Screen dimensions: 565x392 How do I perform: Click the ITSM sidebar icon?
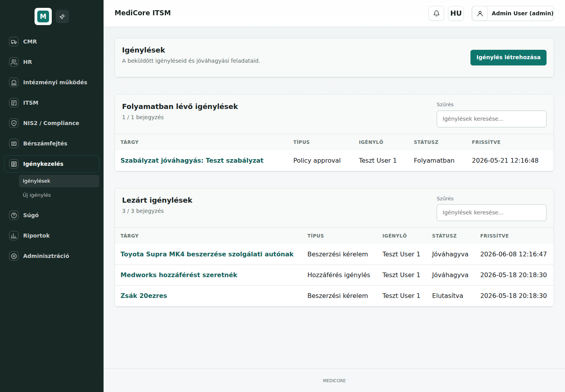click(x=14, y=103)
